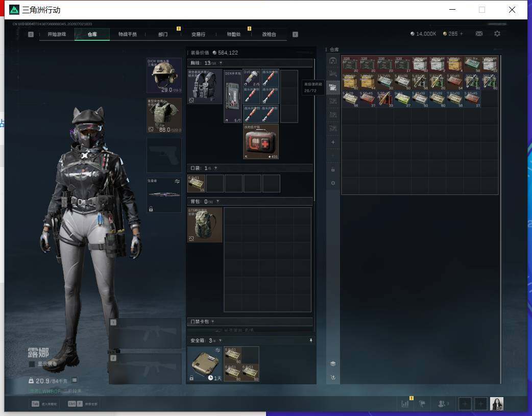Screen dimensions: 532x416
Task: Click the swap arrows on the safe box
Action: [x=218, y=350]
